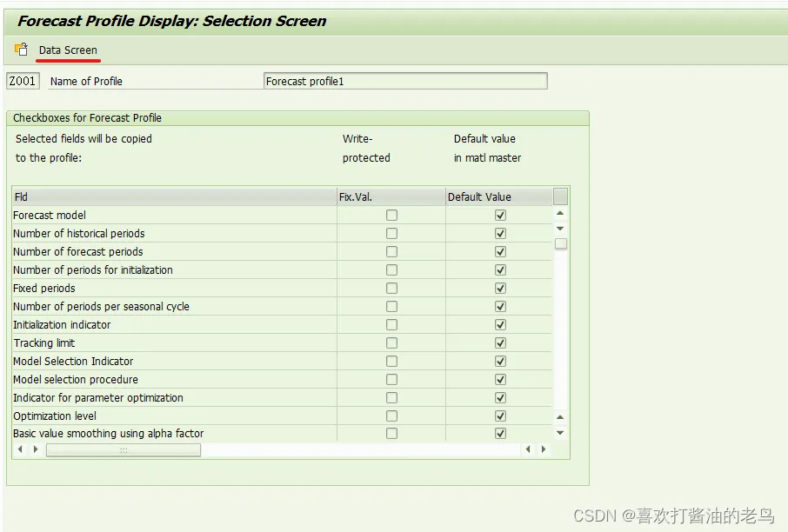
Task: Click the left arrow beside the far-right arrow
Action: pos(529,449)
